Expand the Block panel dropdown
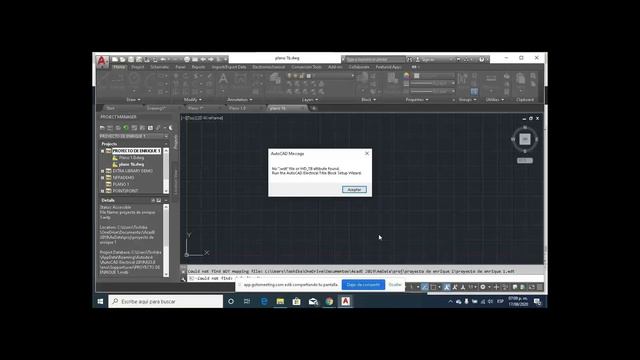 tap(368, 100)
